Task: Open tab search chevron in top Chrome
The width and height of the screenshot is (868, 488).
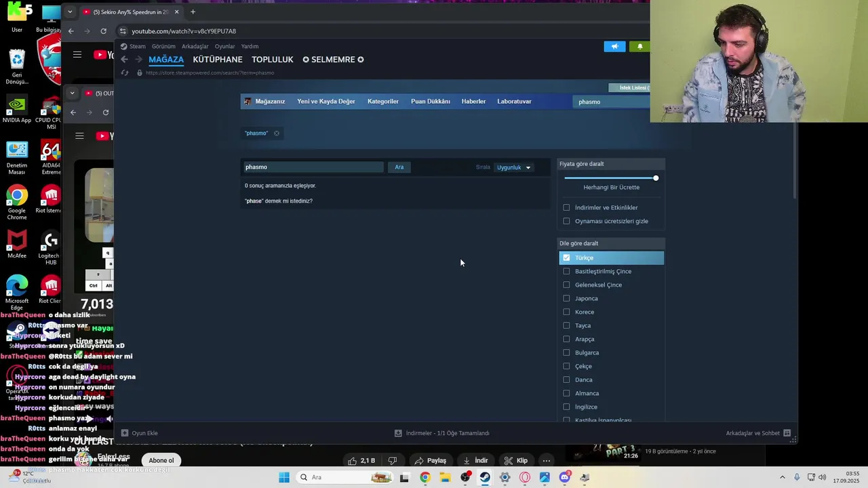Action: tap(69, 12)
